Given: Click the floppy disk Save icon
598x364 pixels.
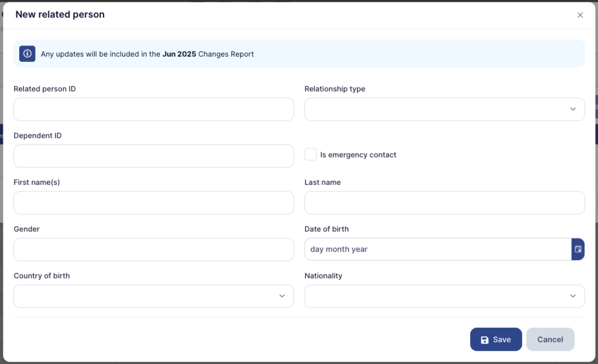Looking at the screenshot, I should click(x=485, y=340).
